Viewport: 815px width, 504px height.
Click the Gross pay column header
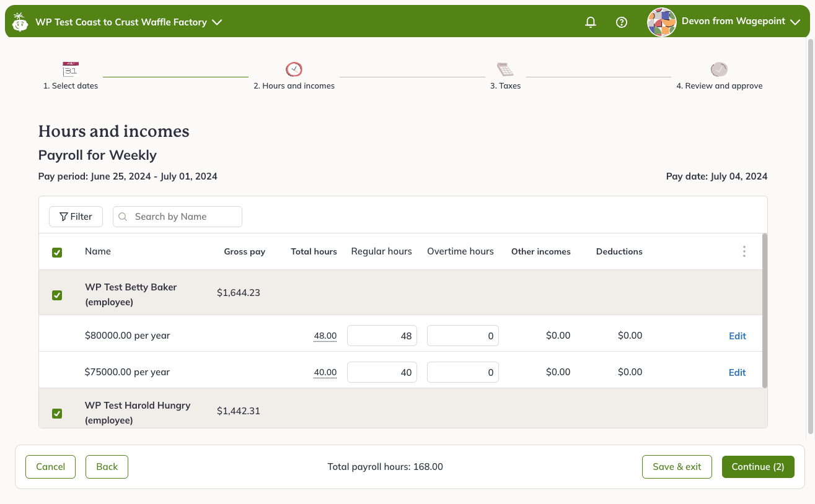tap(245, 252)
